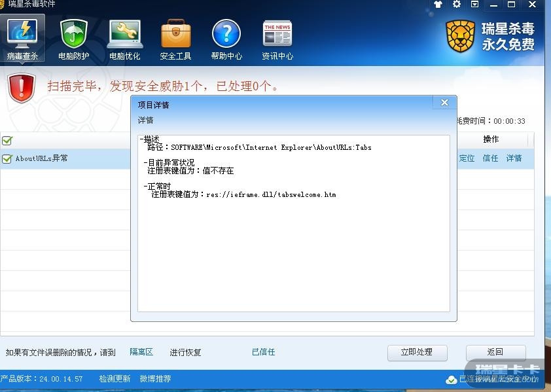Viewport: 551px width, 392px height.
Task: Open the 病毒查杀 virus scan section
Action: tap(22, 39)
